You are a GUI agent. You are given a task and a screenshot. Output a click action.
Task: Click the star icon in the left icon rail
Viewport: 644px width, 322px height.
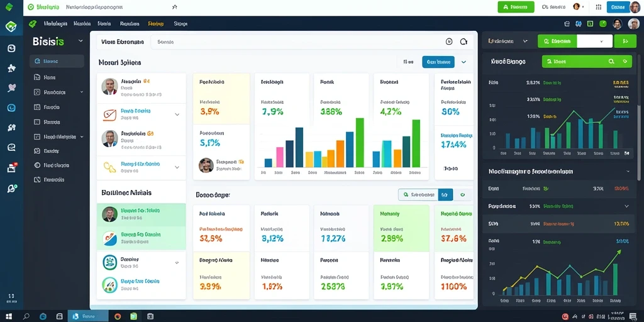11,68
